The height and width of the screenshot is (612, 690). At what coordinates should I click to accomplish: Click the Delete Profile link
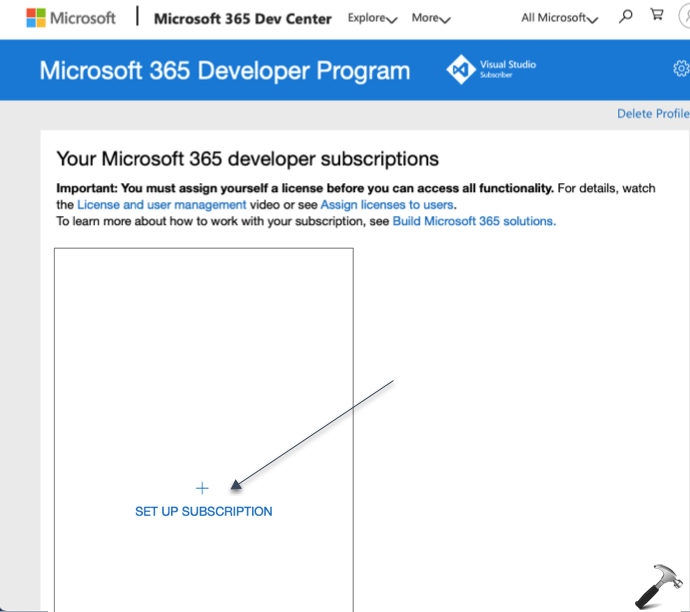click(653, 114)
